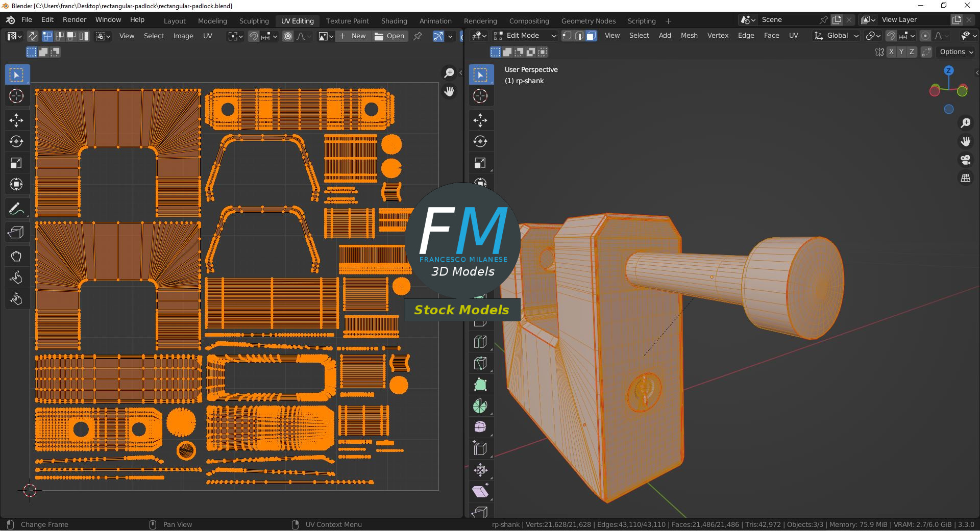Add a new workspace tab with plus
This screenshot has width=980, height=531.
point(668,21)
